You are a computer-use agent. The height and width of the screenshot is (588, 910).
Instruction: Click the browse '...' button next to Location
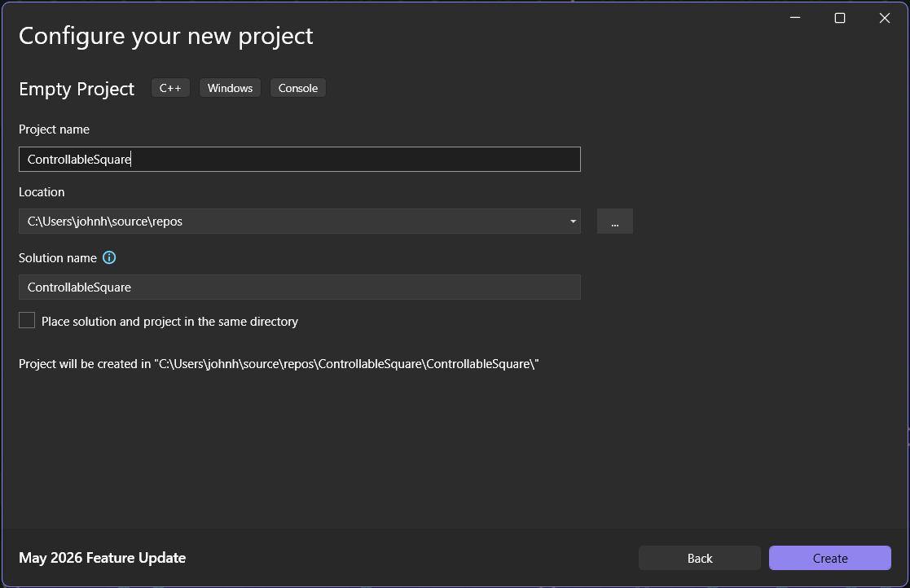(614, 221)
